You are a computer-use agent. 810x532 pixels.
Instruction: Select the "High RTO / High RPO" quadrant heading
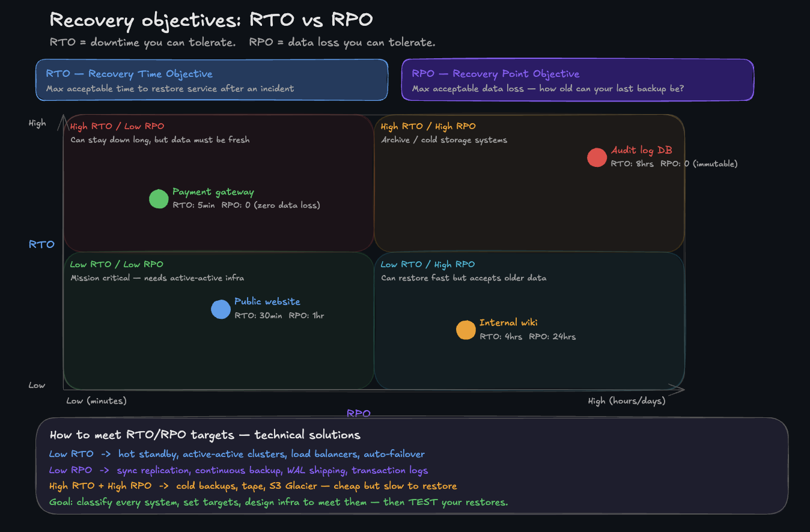point(428,127)
